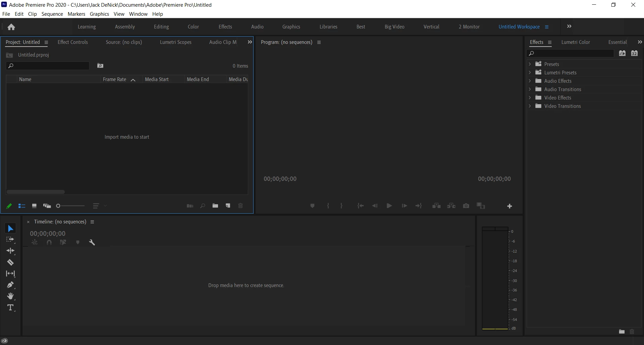
Task: Open Comparison View in Program monitor
Action: [481, 206]
